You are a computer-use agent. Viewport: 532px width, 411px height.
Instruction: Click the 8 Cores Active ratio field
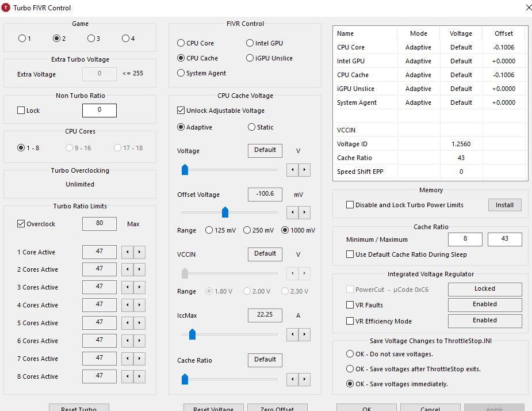coord(99,376)
